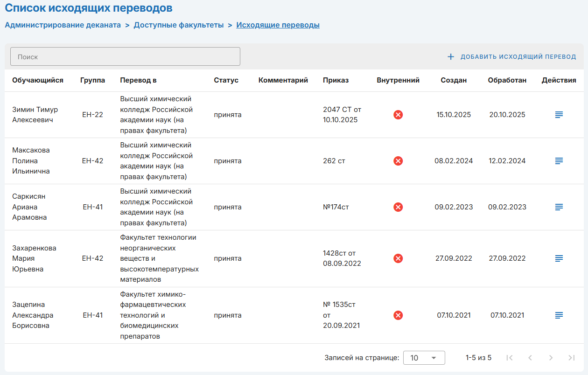Focus the Поиск search field
588x375 pixels.
pos(125,56)
